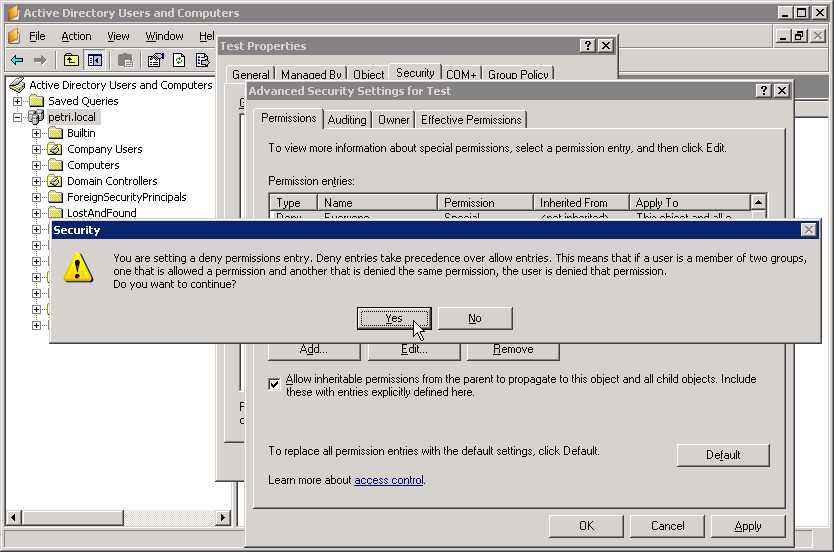Toggle the Show/Hide console tree icon
The image size is (834, 552).
pos(95,60)
